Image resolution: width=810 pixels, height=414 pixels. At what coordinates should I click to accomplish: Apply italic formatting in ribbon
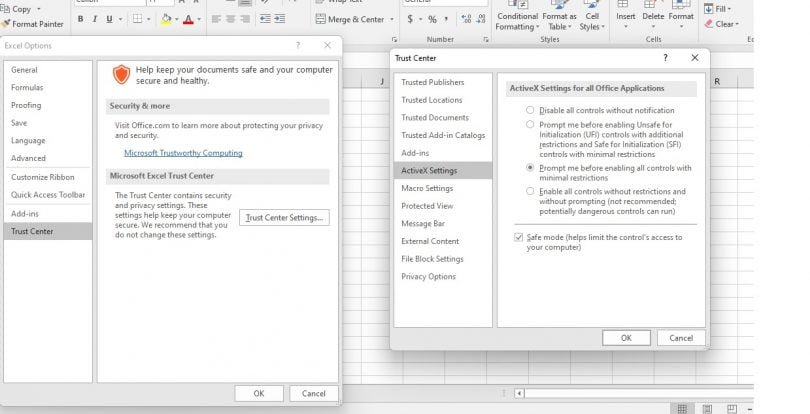tap(95, 19)
